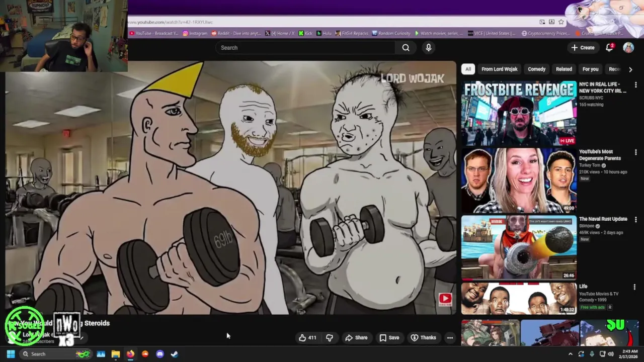Screen dimensions: 644x362
Task: Open Firefox from taskbar
Action: [x=130, y=354]
